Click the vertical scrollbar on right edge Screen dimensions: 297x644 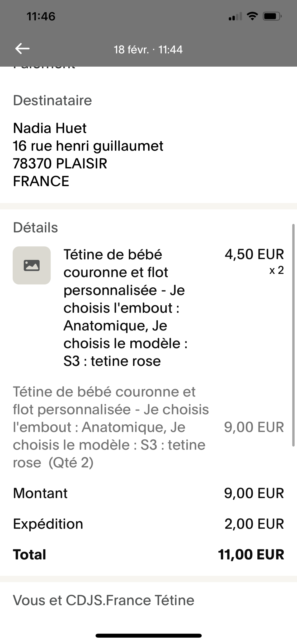(293, 335)
